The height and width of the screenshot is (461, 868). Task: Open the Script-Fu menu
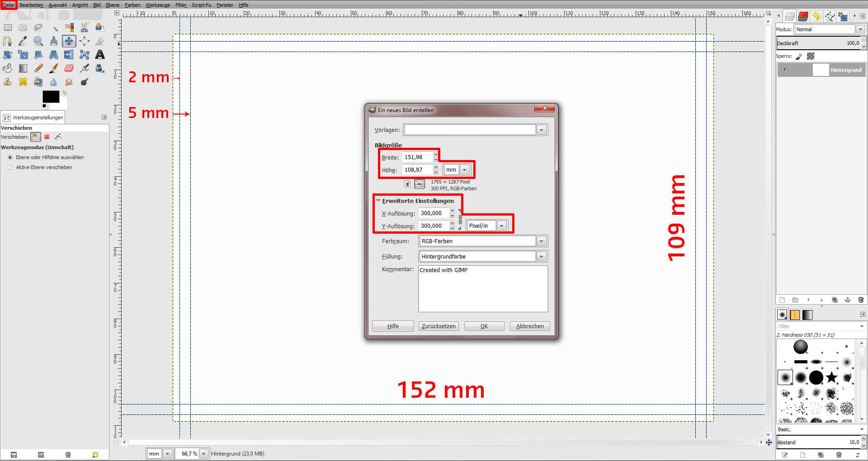coord(201,5)
